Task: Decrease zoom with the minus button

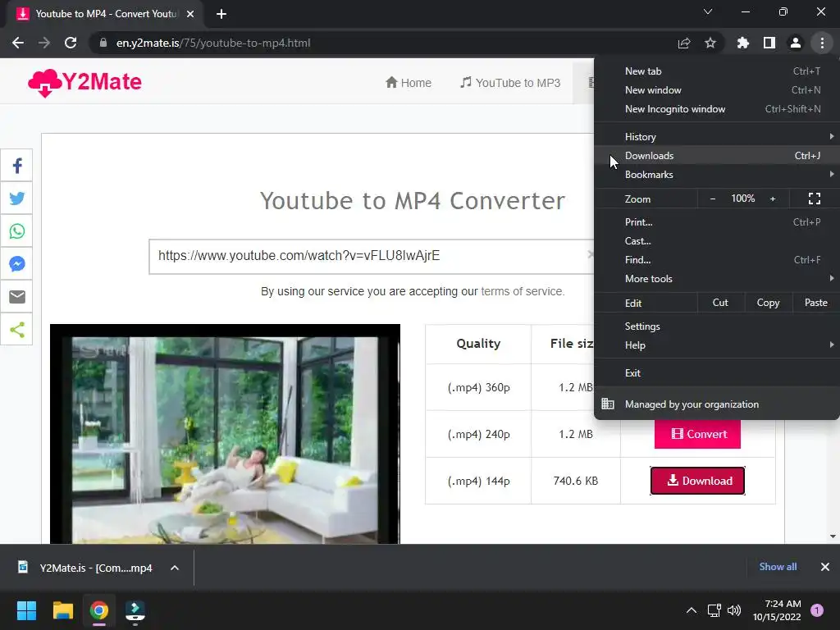Action: coord(713,199)
